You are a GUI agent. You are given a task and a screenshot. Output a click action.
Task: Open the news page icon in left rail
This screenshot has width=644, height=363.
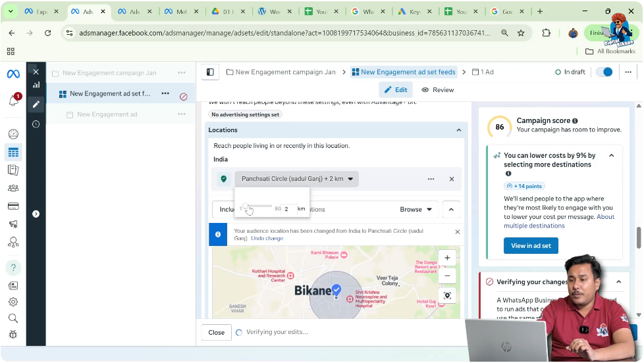[x=13, y=285]
